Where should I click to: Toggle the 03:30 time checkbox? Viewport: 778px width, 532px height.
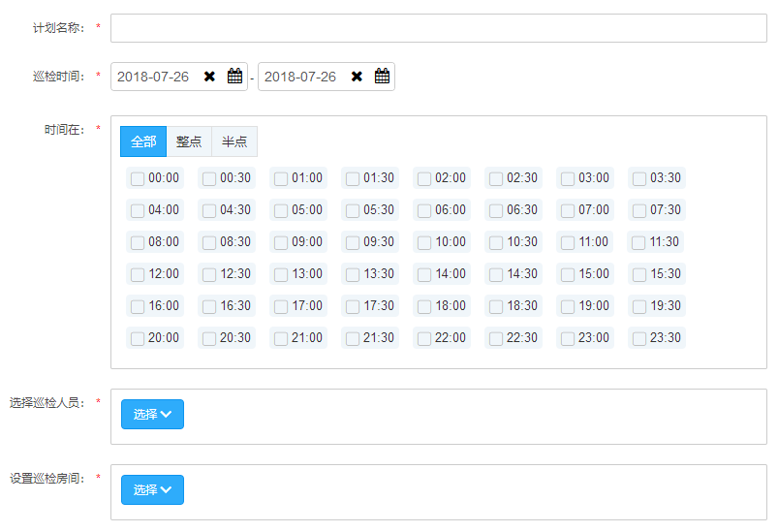(639, 178)
